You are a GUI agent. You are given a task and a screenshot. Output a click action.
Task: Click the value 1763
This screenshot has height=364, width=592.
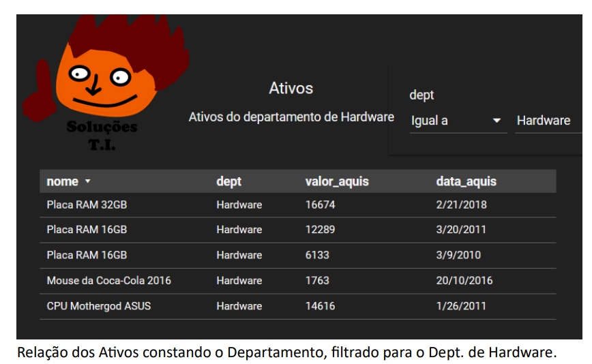coord(317,281)
